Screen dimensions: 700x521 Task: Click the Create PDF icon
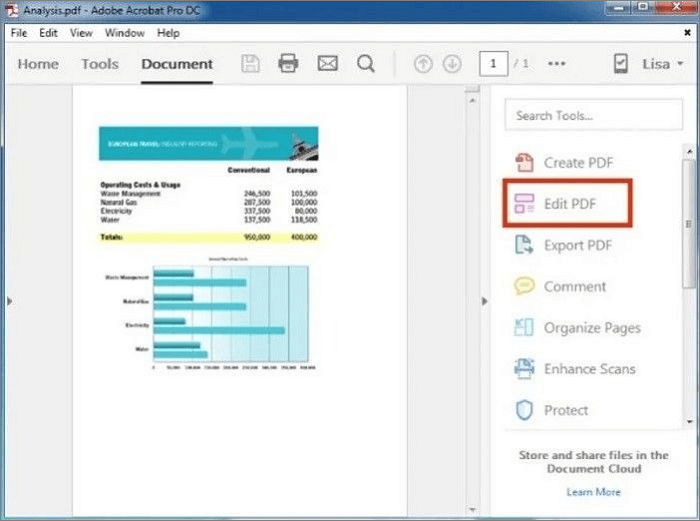pyautogui.click(x=524, y=163)
